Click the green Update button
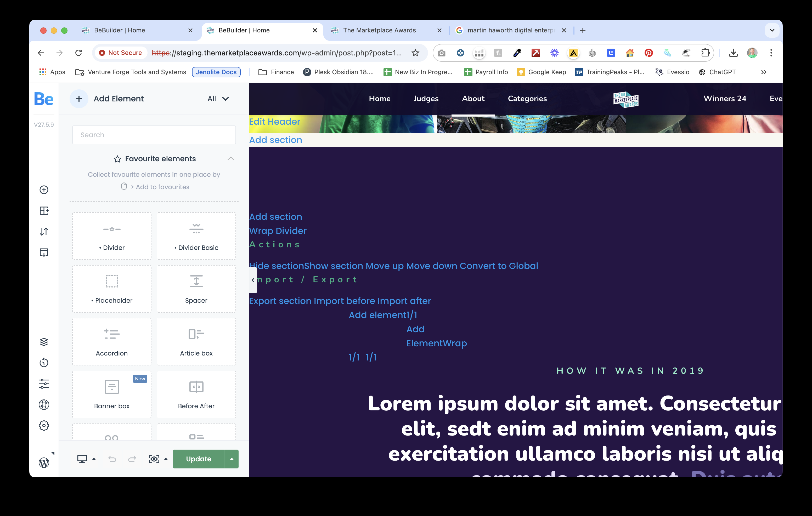Viewport: 812px width, 516px height. pos(198,459)
